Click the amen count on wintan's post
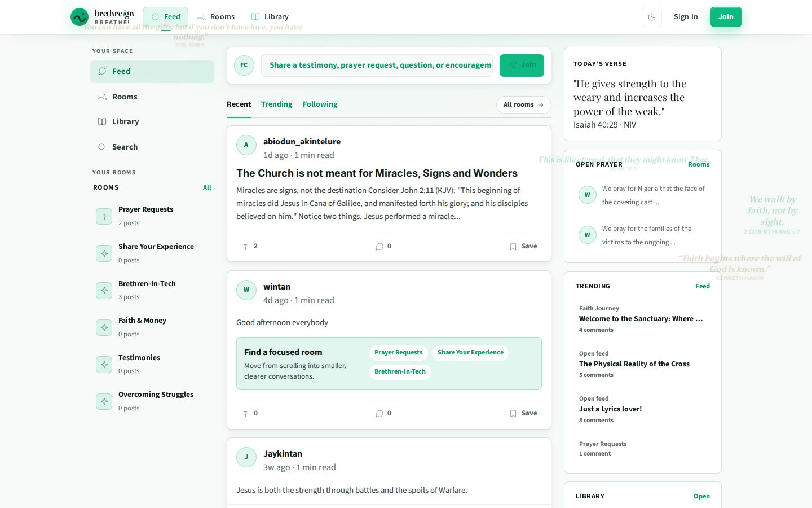The height and width of the screenshot is (508, 812). click(250, 413)
